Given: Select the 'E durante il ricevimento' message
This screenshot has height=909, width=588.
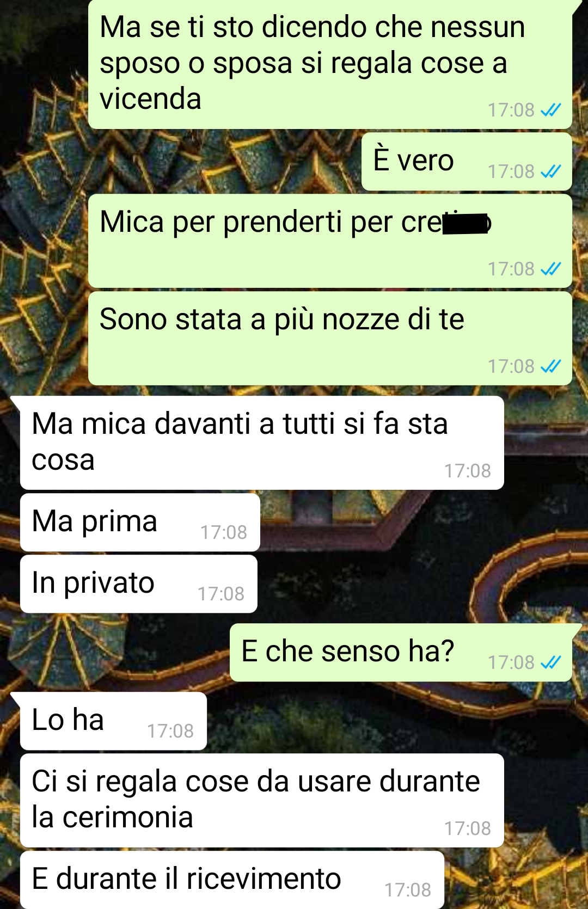Looking at the screenshot, I should [232, 880].
